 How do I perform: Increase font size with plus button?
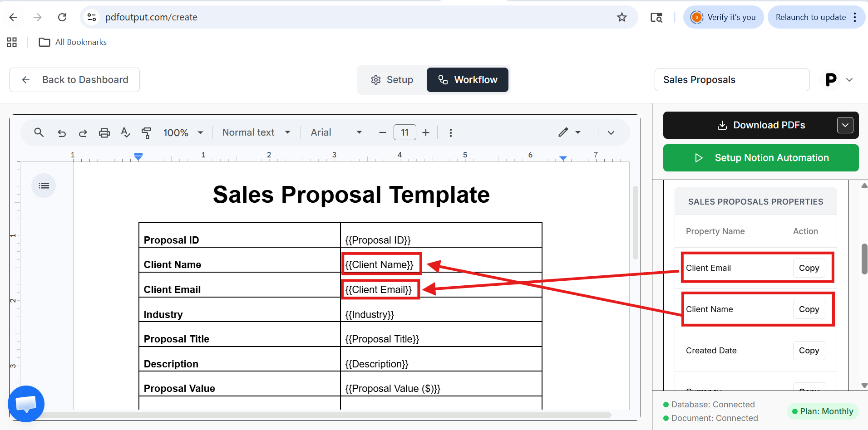(426, 132)
